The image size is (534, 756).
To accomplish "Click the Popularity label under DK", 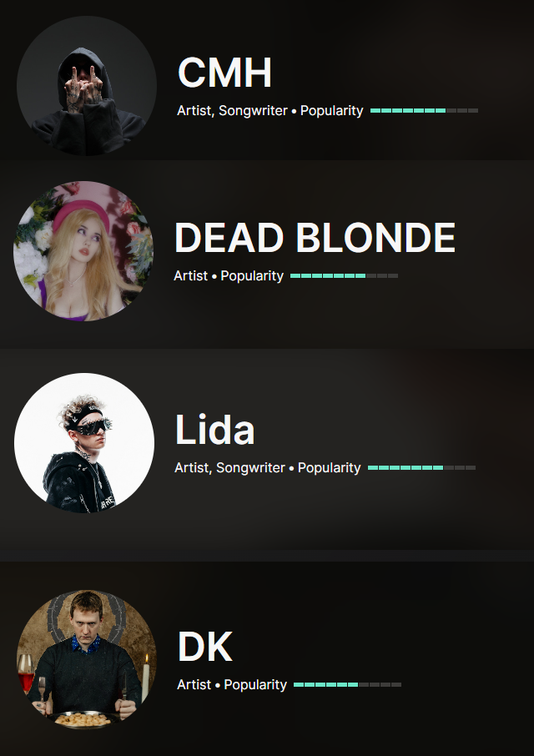I will (255, 685).
